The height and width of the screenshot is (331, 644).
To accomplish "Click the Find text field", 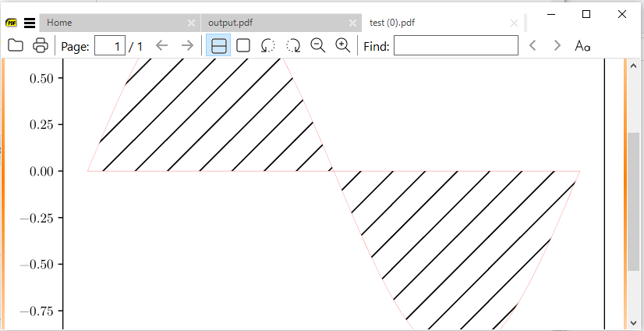I will (x=456, y=45).
